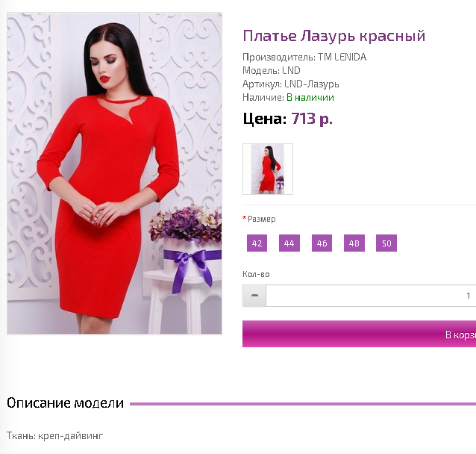Click the Размер required field label
The width and height of the screenshot is (476, 454).
point(259,219)
